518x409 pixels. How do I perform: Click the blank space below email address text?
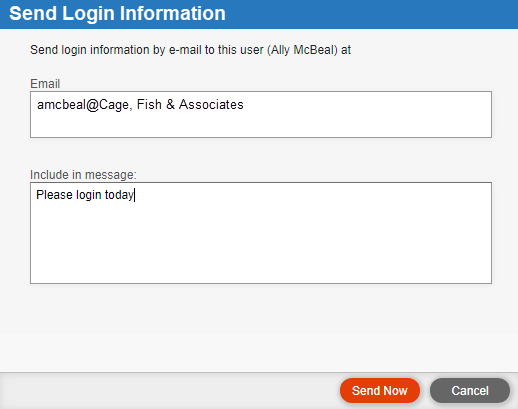point(261,125)
